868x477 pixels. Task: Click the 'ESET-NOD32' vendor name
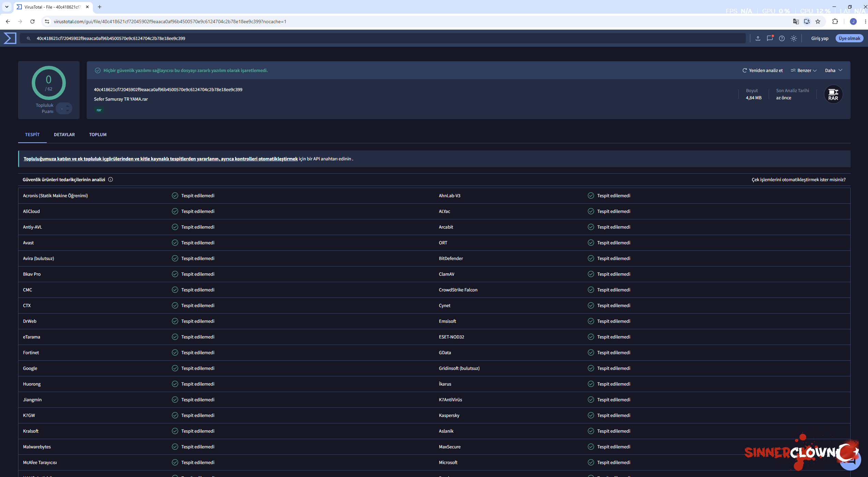coord(451,337)
